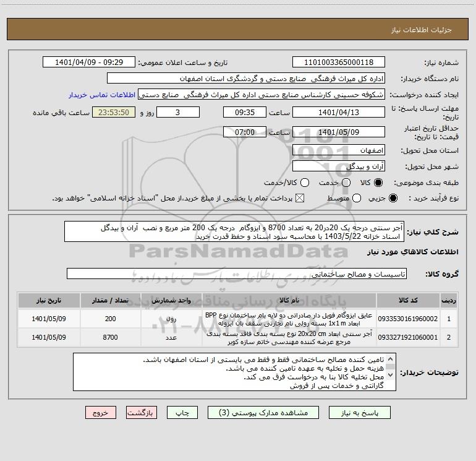Select the کالا/خدمت radio button
This screenshot has width=476, height=461.
pyautogui.click(x=305, y=183)
